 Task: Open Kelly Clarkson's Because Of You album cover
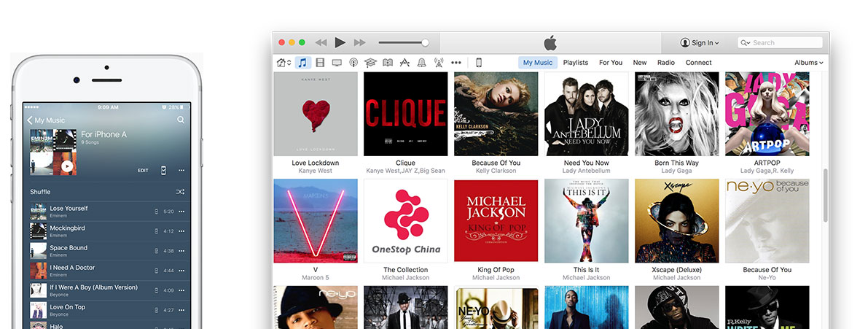[x=496, y=114]
